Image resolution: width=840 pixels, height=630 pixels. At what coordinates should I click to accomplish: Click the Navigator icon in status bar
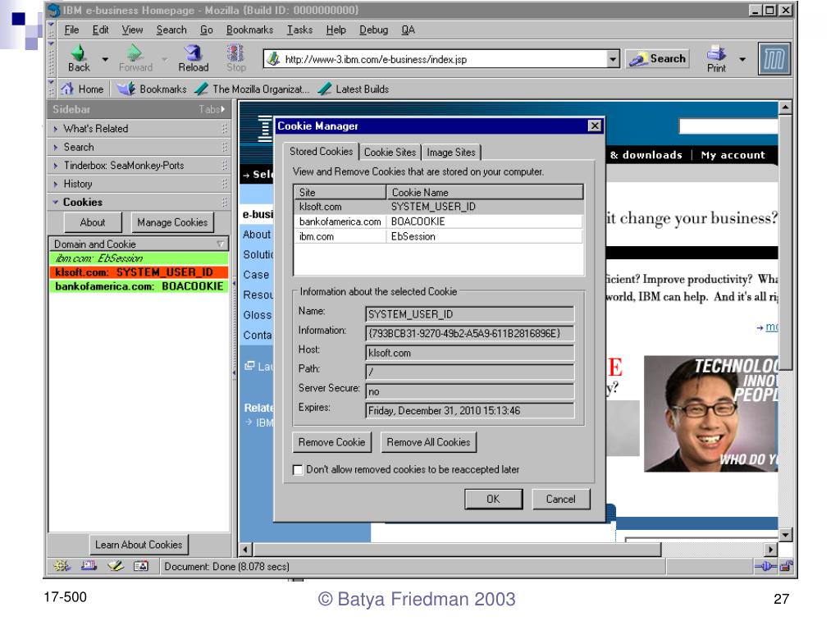coord(62,566)
